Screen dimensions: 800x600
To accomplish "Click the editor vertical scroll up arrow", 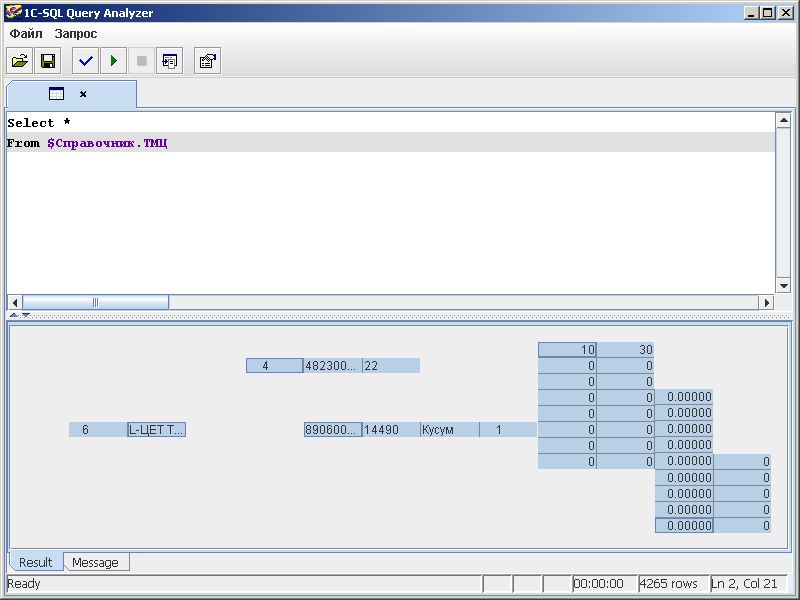I will point(783,120).
